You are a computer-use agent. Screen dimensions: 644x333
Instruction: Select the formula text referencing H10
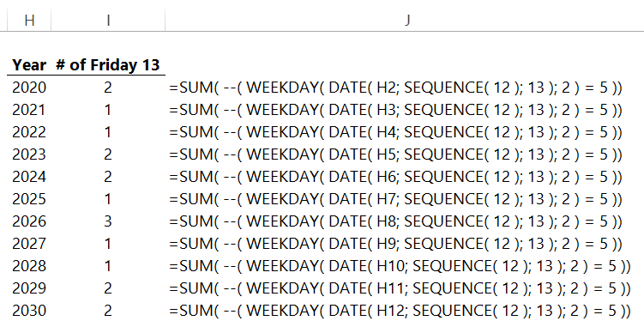click(x=400, y=266)
